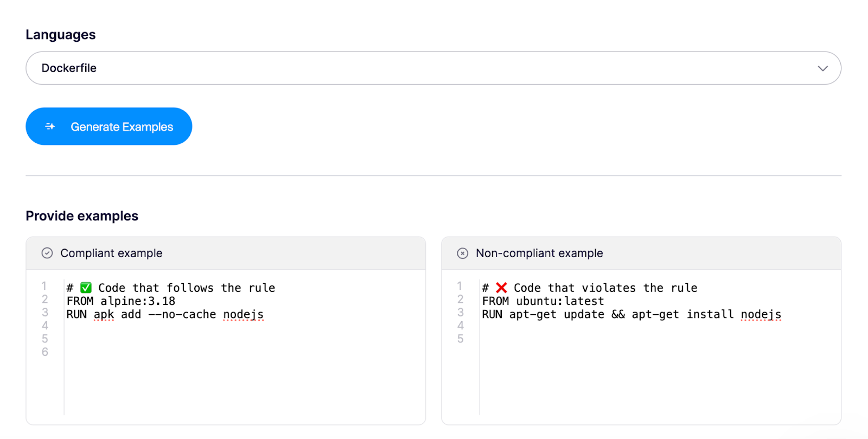Screen dimensions: 868x439
Task: Click the red cross emoji in non-compliant code
Action: 502,288
